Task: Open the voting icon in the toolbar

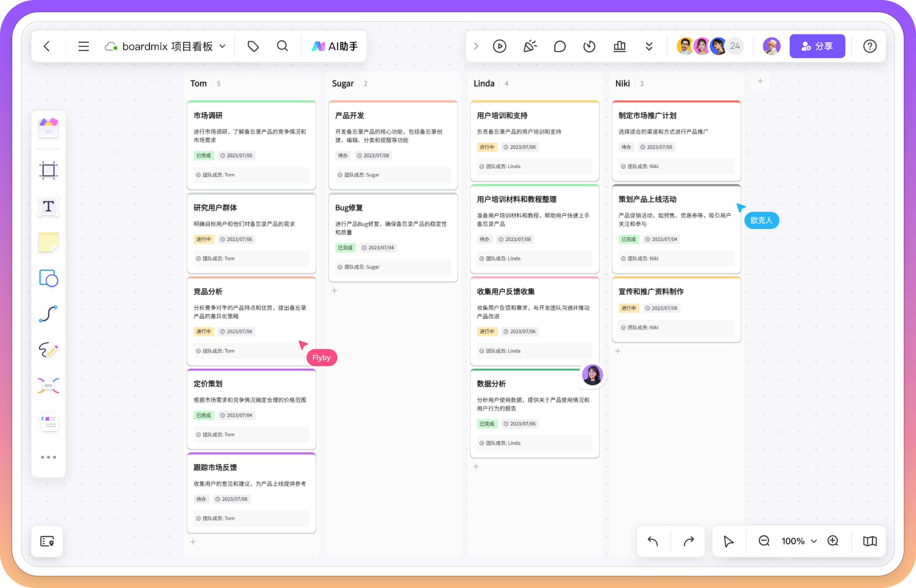Action: [620, 46]
